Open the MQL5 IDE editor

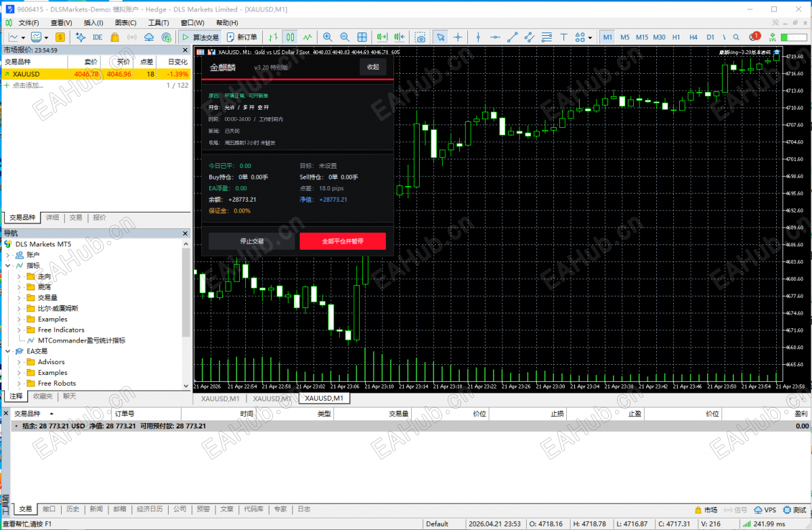98,37
